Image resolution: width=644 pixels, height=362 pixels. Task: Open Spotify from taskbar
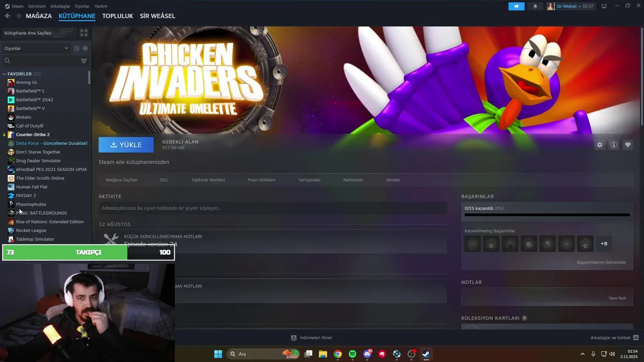352,354
